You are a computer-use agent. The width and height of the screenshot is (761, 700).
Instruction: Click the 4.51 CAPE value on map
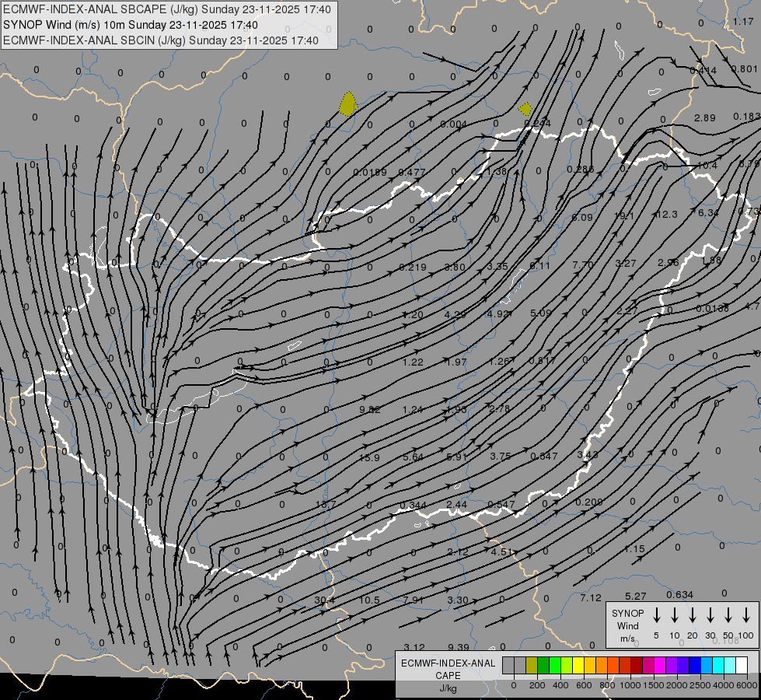point(501,552)
